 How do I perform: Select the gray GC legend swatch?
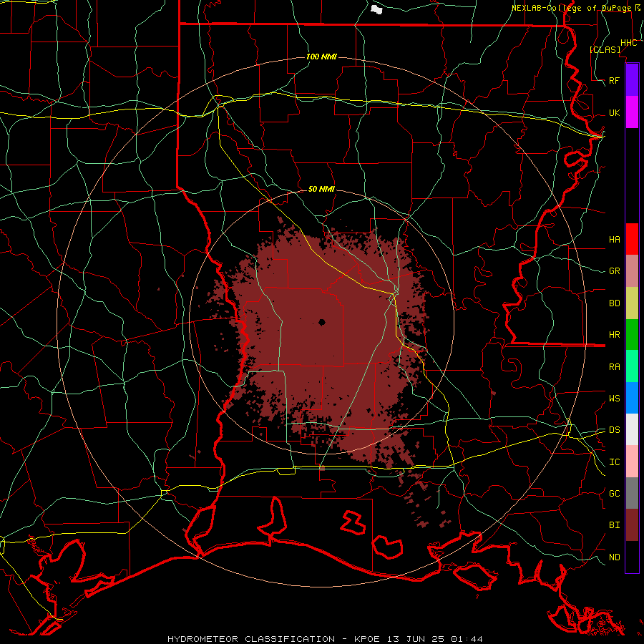pyautogui.click(x=632, y=493)
